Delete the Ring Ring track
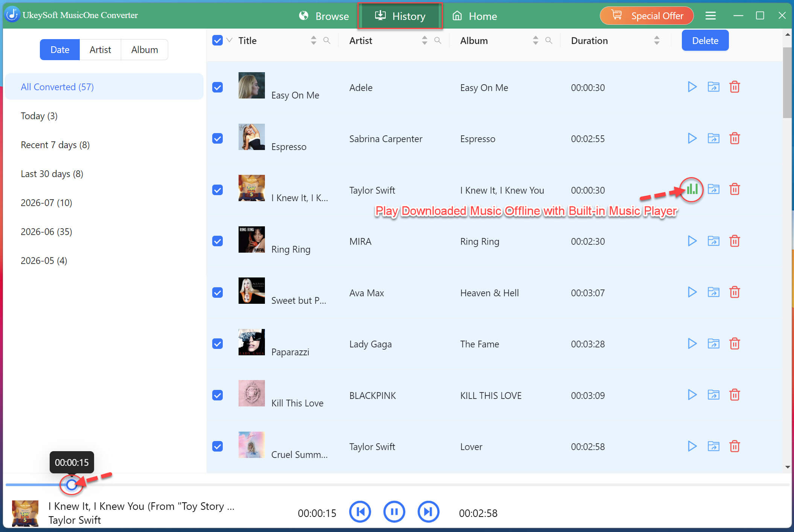794x532 pixels. pyautogui.click(x=735, y=241)
